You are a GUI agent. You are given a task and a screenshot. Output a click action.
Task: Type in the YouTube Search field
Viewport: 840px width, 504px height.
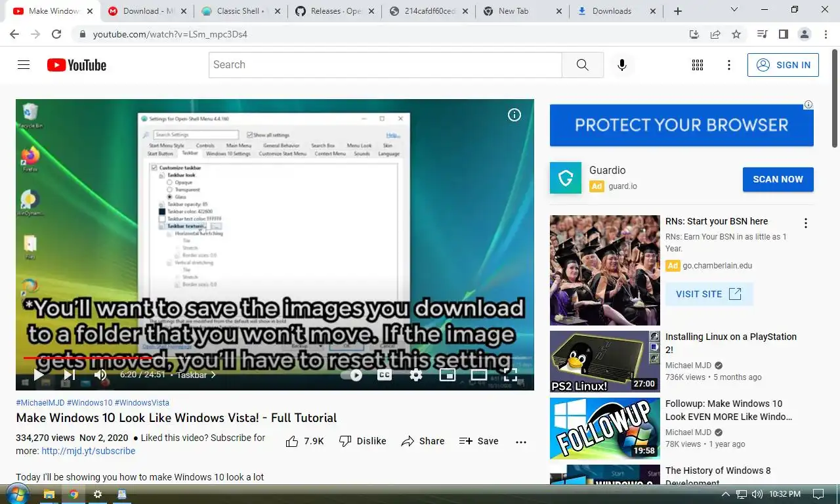click(x=385, y=65)
